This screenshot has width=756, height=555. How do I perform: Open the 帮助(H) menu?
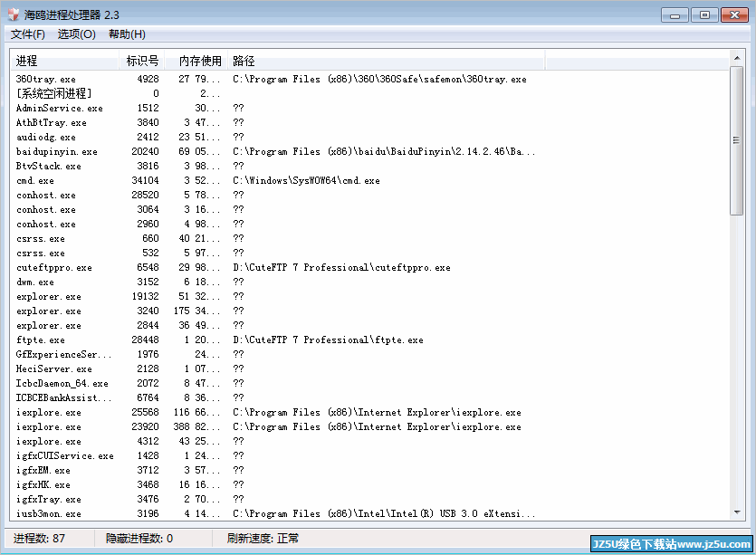click(127, 34)
